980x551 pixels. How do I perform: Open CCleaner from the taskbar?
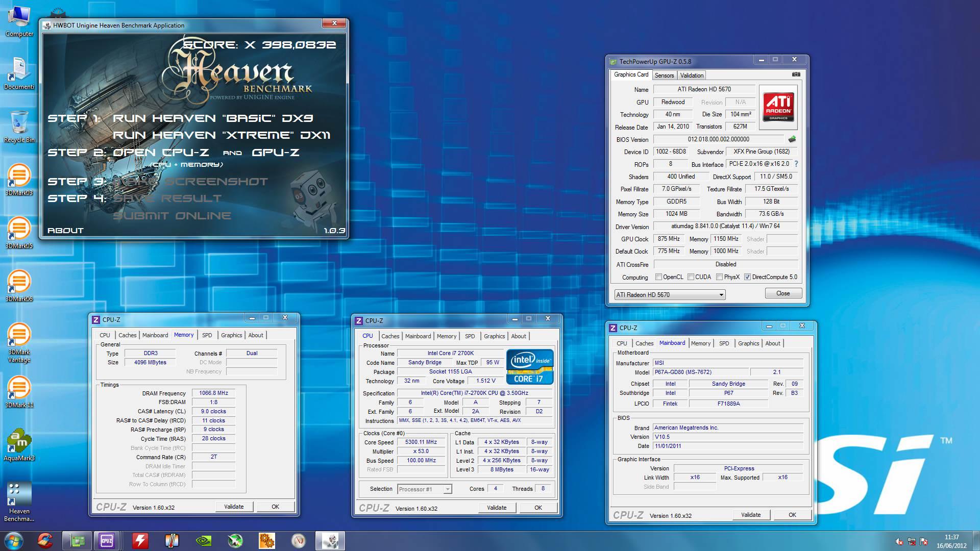tap(45, 540)
